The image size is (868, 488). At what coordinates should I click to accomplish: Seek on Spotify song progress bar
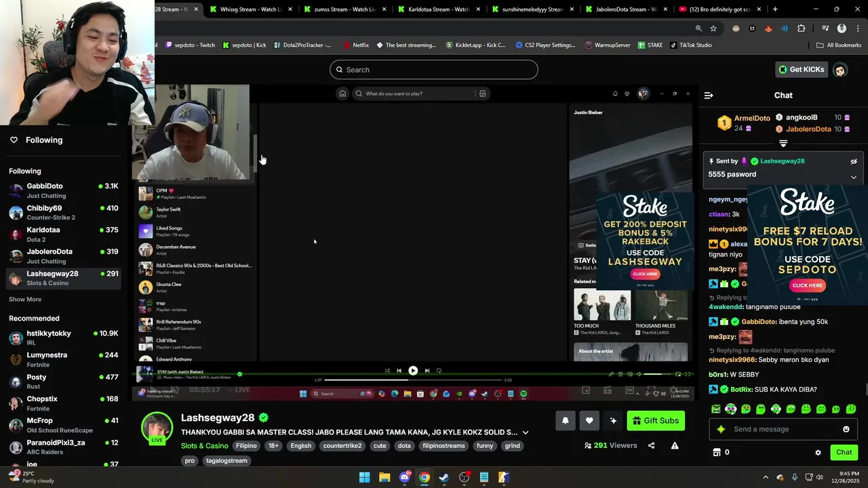pos(413,380)
